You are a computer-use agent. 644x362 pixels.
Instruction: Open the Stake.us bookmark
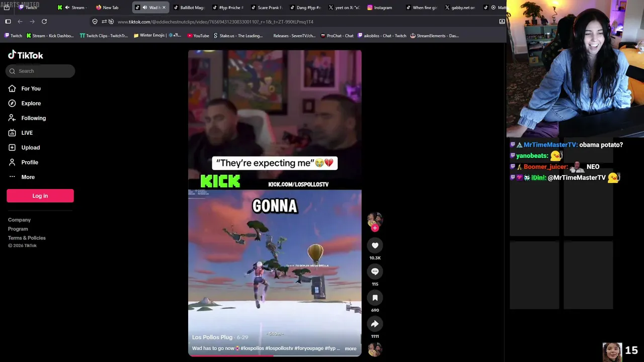[x=238, y=36]
